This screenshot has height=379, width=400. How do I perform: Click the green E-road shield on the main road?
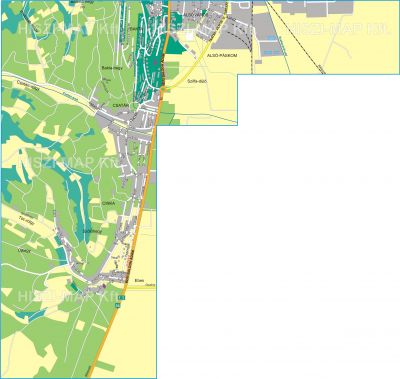122,297
